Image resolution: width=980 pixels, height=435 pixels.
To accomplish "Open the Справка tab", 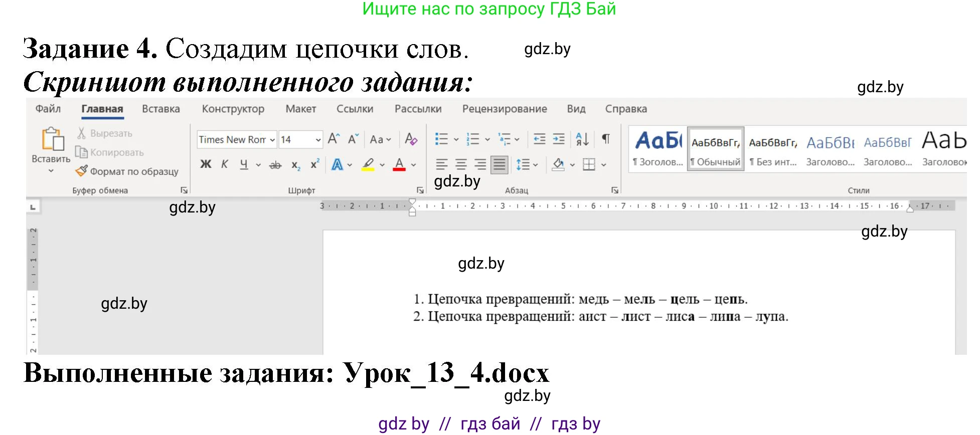I will 626,109.
